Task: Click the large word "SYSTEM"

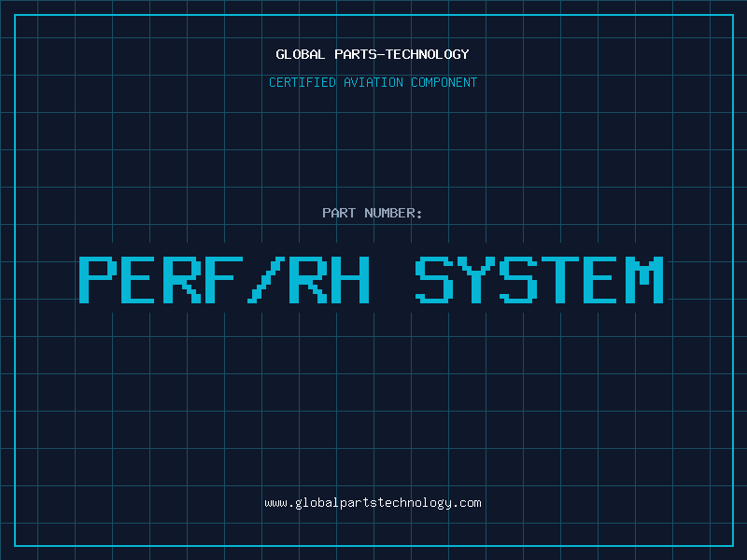Action: (x=539, y=280)
